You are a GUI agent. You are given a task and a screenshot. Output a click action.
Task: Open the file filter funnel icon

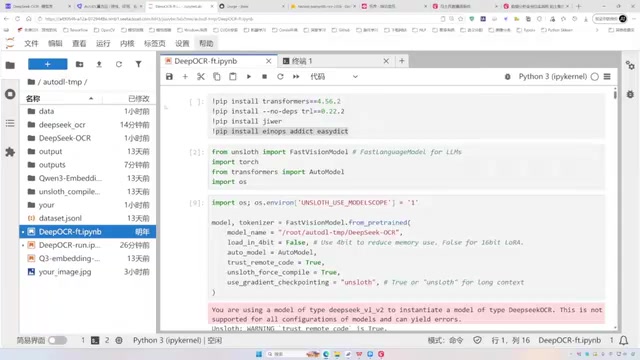(x=139, y=64)
